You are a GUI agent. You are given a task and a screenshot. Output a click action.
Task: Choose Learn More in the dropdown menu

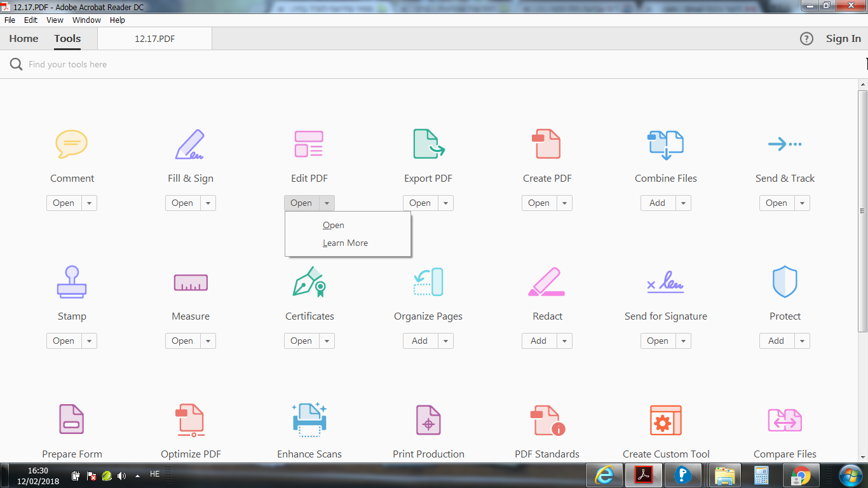tap(348, 243)
